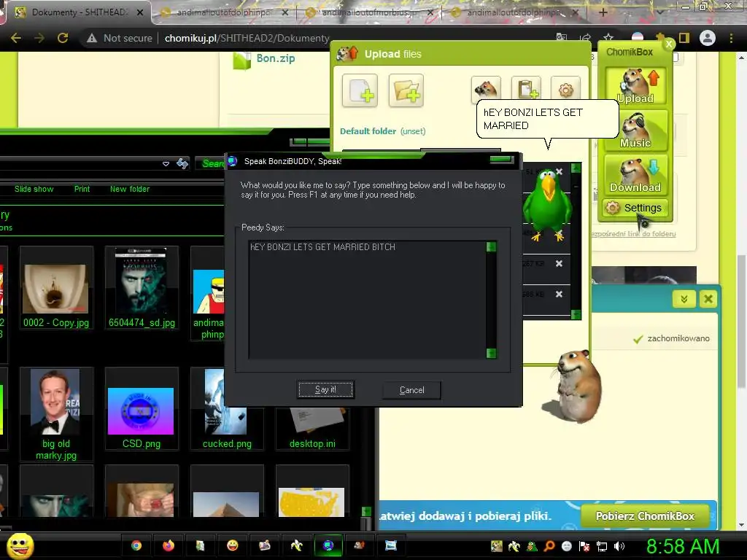Collapse the zachomikowano notification panel
The width and height of the screenshot is (747, 560).
(684, 299)
